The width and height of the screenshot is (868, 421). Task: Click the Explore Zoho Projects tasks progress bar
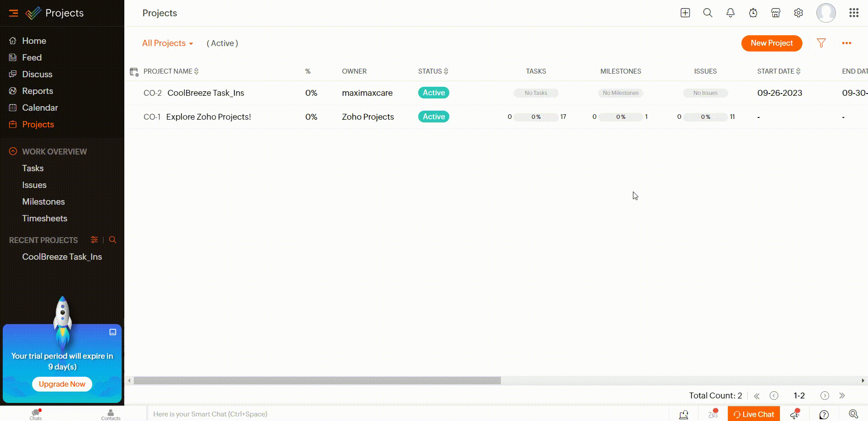pos(536,117)
